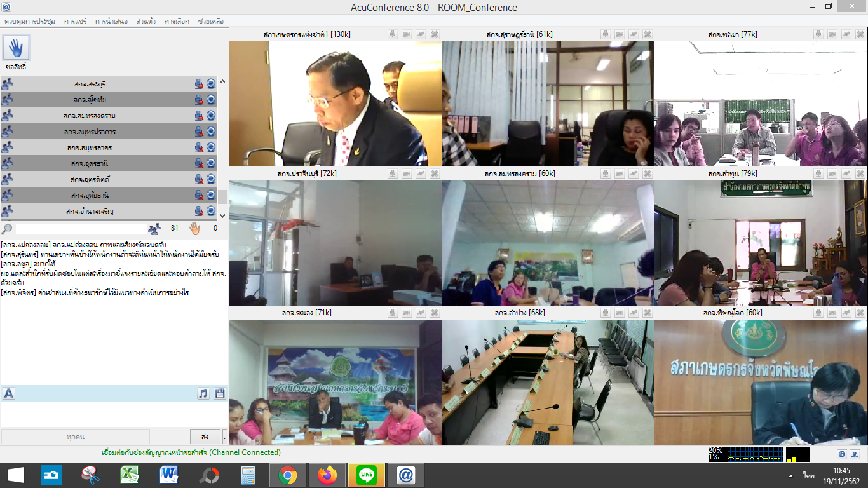This screenshot has width=868, height=488.
Task: Open the ทุกคน recipient selector
Action: pyautogui.click(x=76, y=437)
